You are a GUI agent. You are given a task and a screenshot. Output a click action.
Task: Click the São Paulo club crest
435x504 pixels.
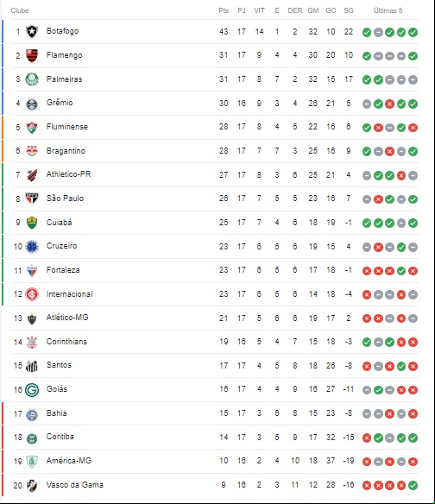point(32,199)
